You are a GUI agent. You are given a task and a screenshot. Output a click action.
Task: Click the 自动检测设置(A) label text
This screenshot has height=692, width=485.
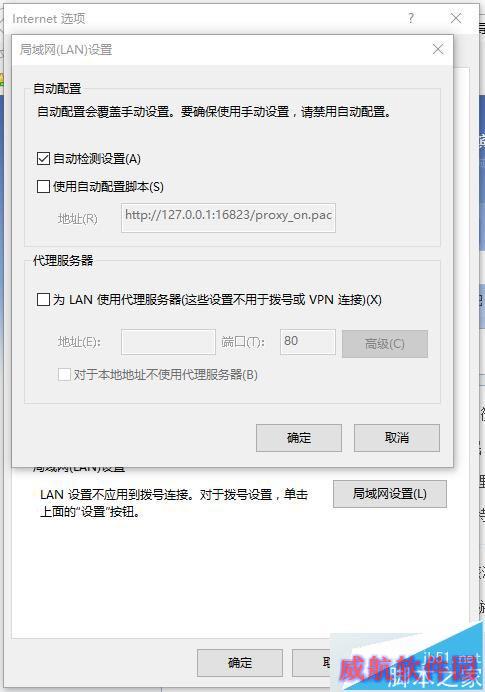[x=97, y=159]
